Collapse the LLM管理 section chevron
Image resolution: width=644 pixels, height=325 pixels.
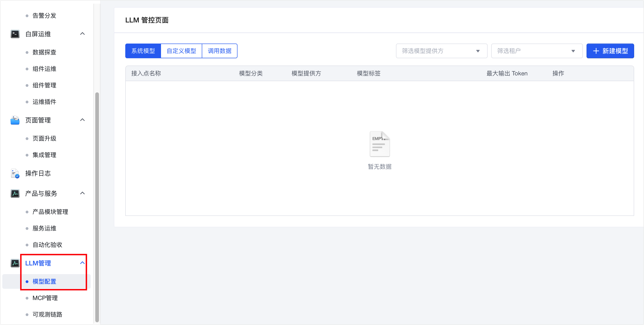click(82, 263)
